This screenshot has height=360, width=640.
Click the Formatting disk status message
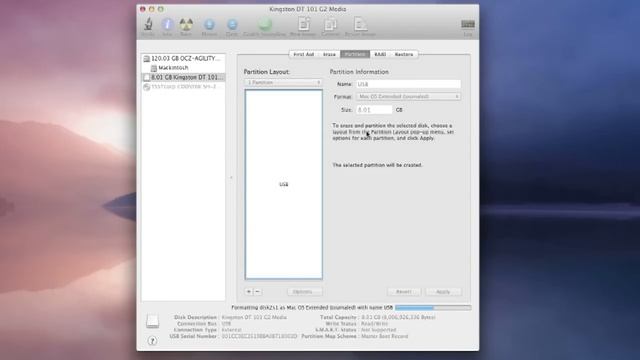point(312,308)
